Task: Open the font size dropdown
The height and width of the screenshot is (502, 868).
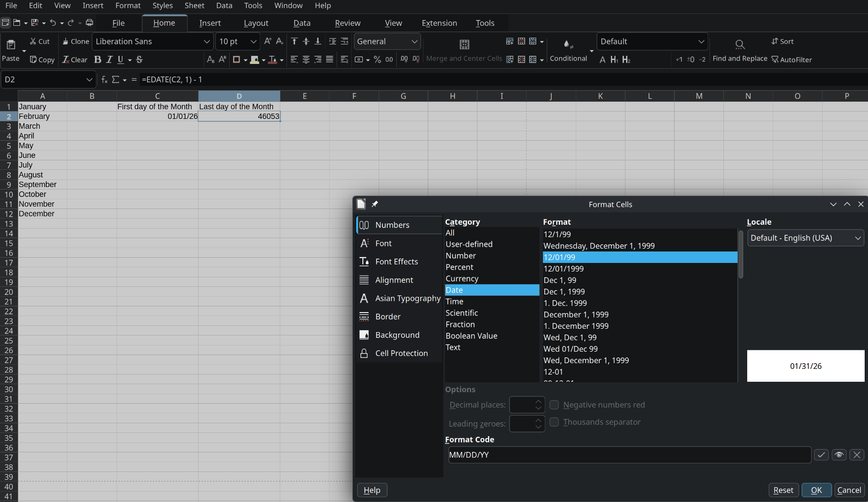Action: pyautogui.click(x=254, y=42)
